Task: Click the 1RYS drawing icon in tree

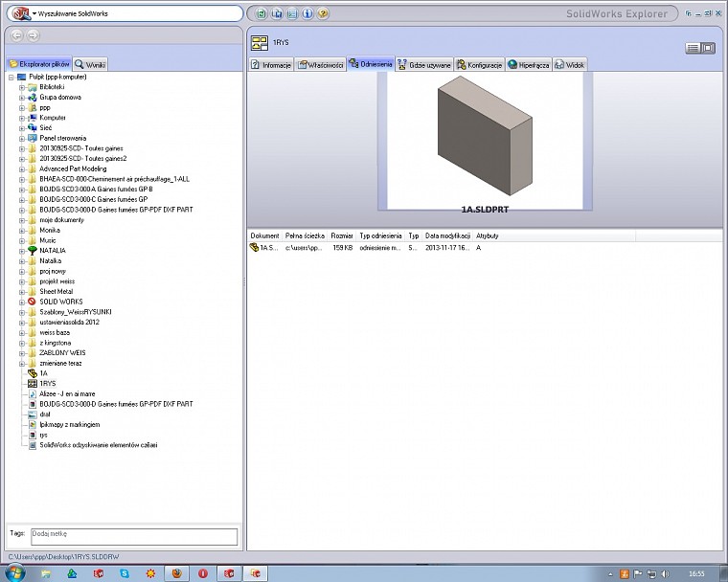Action: 32,383
